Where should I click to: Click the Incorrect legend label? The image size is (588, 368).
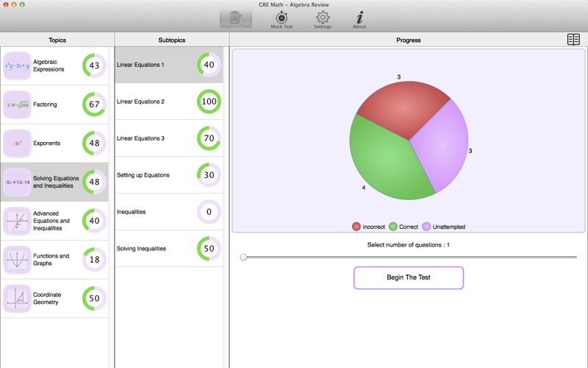(x=373, y=227)
